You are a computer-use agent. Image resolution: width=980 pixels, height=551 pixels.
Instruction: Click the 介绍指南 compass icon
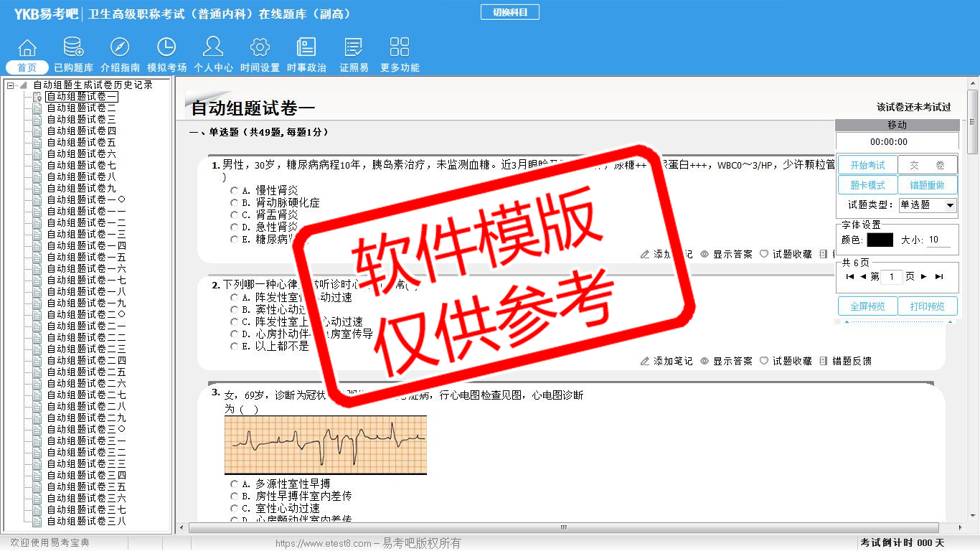pos(120,48)
